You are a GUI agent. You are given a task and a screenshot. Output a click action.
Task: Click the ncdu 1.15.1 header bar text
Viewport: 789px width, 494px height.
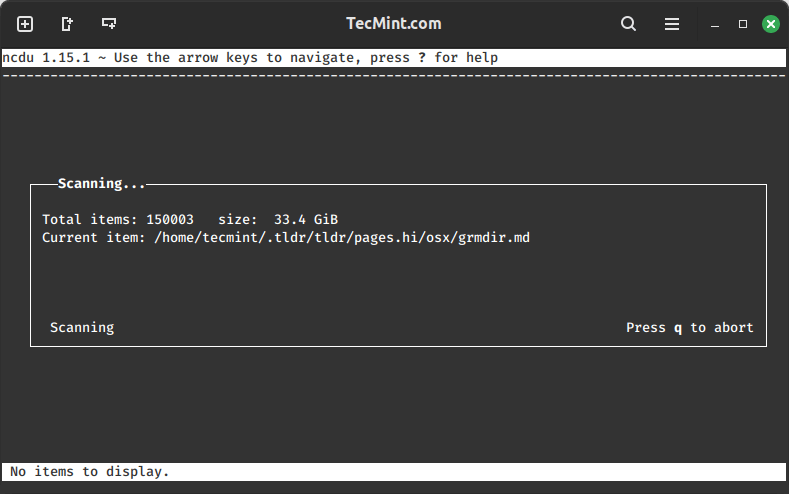(x=45, y=58)
